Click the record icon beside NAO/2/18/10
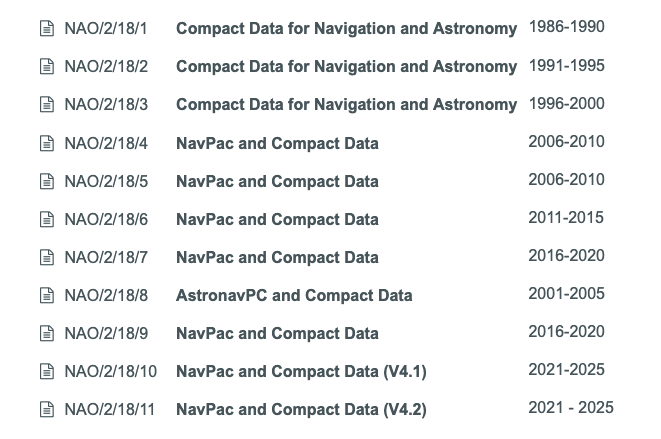 (x=45, y=371)
